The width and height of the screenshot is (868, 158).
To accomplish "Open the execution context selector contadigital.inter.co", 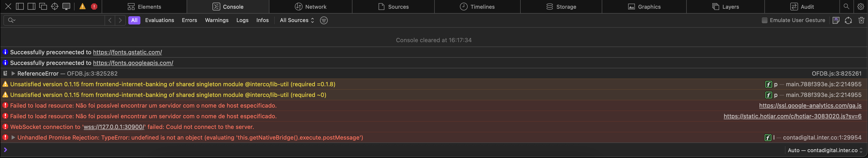I will click(824, 150).
